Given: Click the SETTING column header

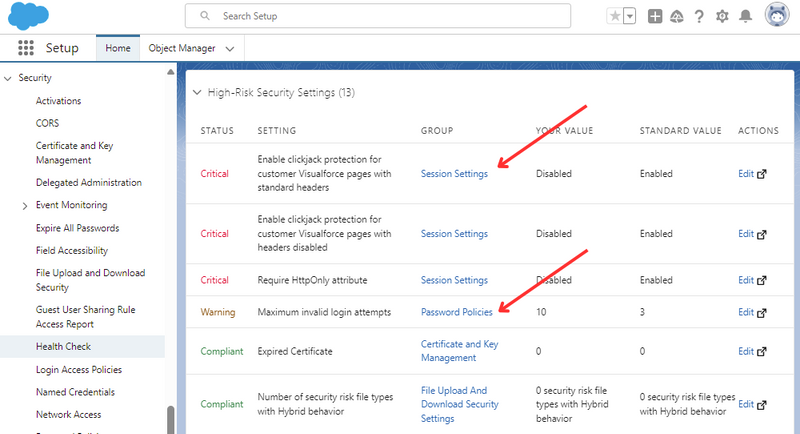Looking at the screenshot, I should [x=277, y=131].
